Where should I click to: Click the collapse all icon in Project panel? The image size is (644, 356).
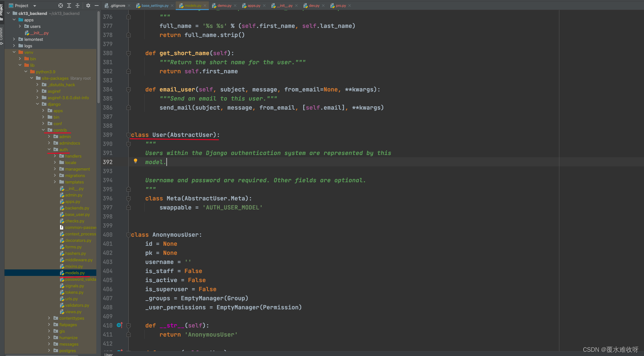point(78,6)
